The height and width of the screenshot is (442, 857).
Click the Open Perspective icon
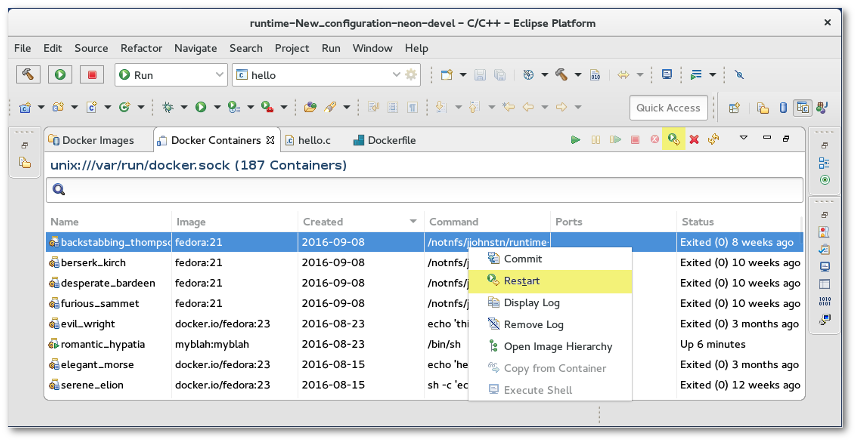click(734, 108)
